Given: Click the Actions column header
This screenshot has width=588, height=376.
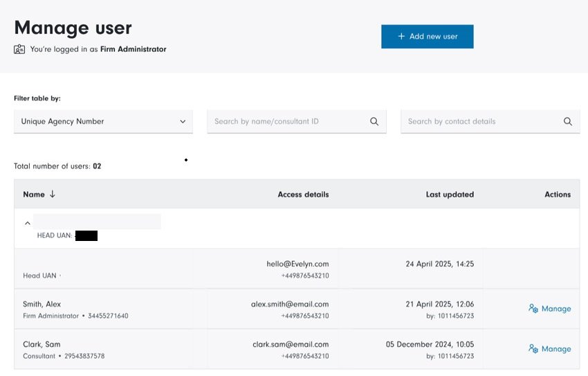Looking at the screenshot, I should click(x=557, y=195).
